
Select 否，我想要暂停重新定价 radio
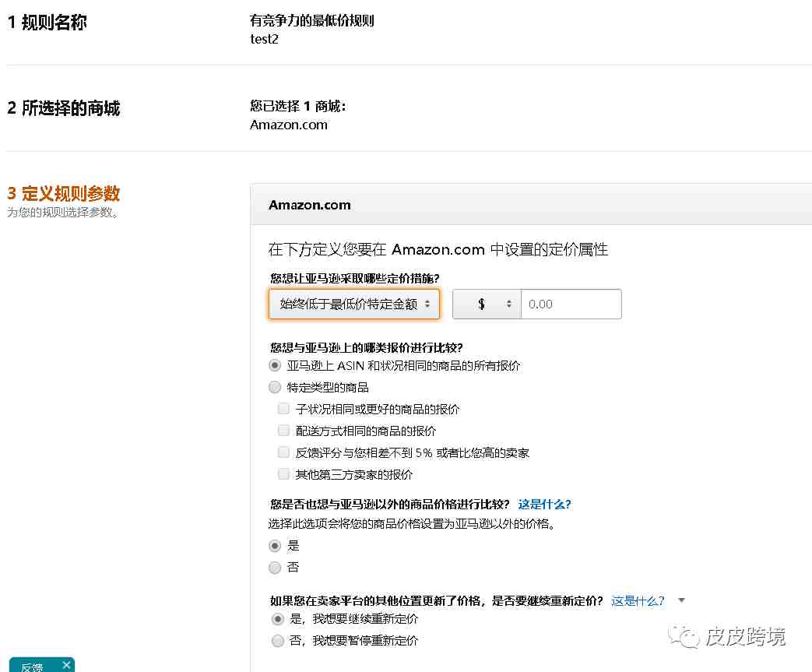pos(278,640)
